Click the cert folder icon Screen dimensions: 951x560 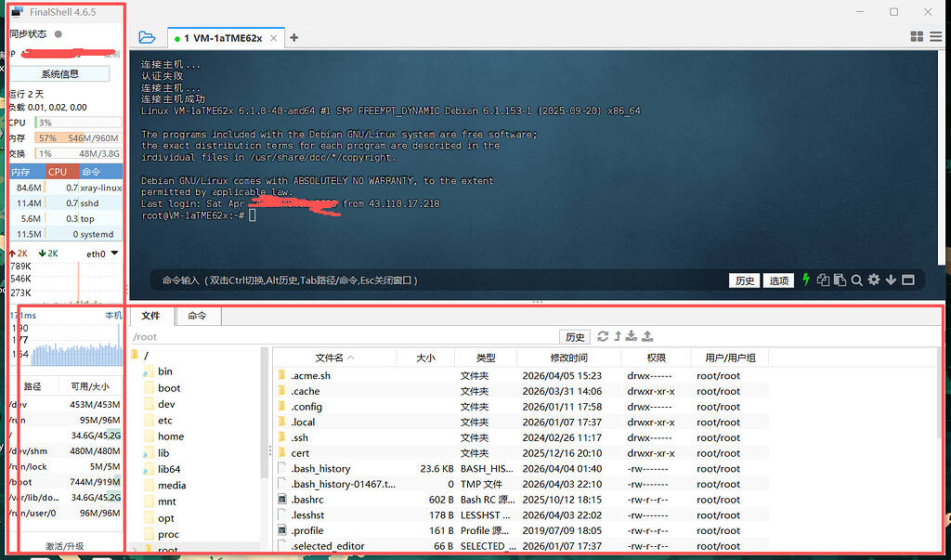(x=282, y=453)
